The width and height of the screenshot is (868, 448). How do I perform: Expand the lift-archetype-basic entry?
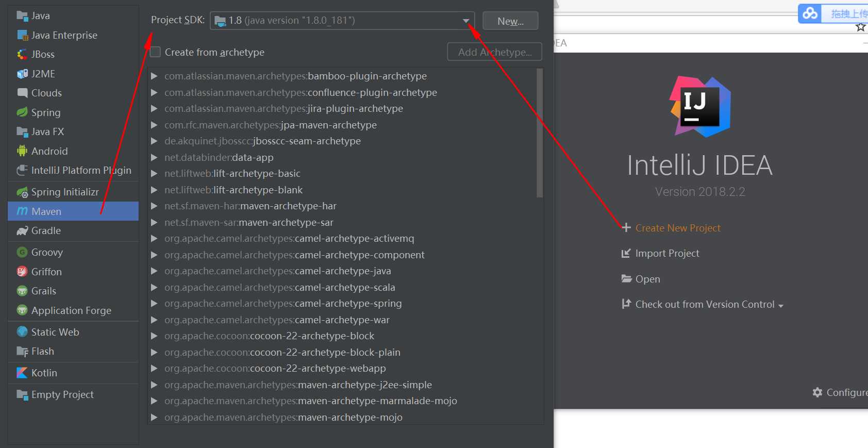[x=154, y=174]
